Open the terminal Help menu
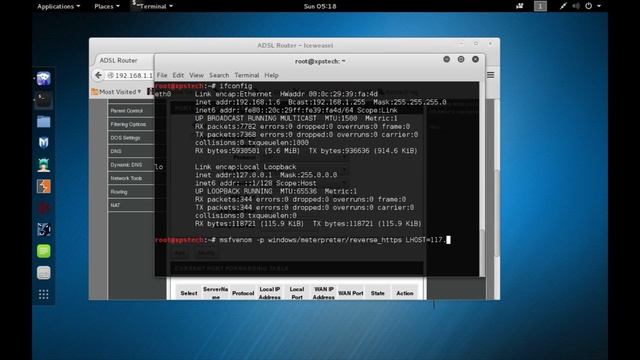640x360 pixels. [x=271, y=75]
